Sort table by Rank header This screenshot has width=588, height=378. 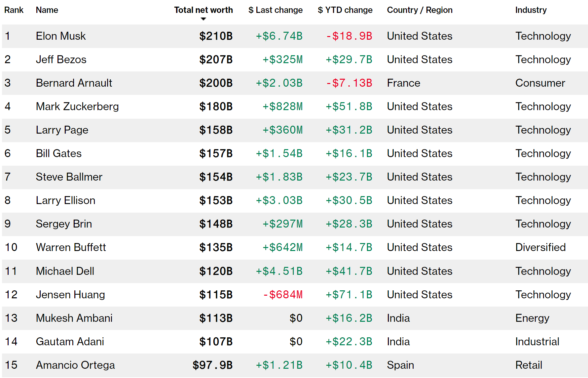(14, 10)
